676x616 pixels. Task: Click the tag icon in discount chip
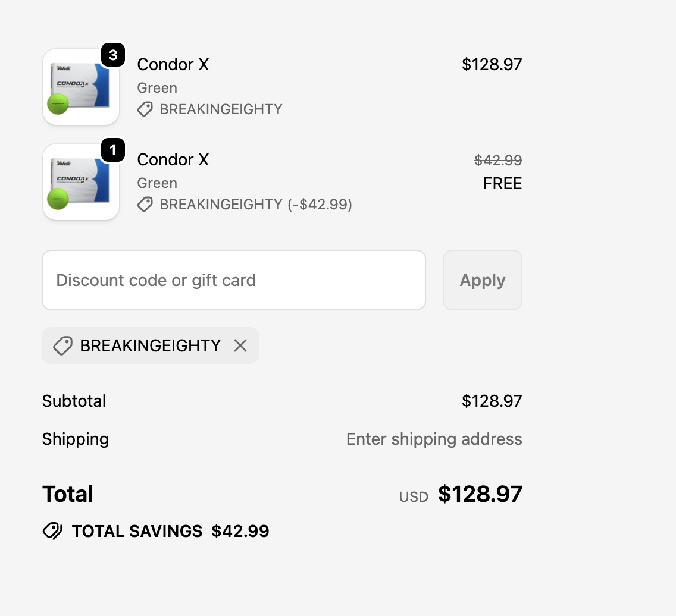(62, 346)
